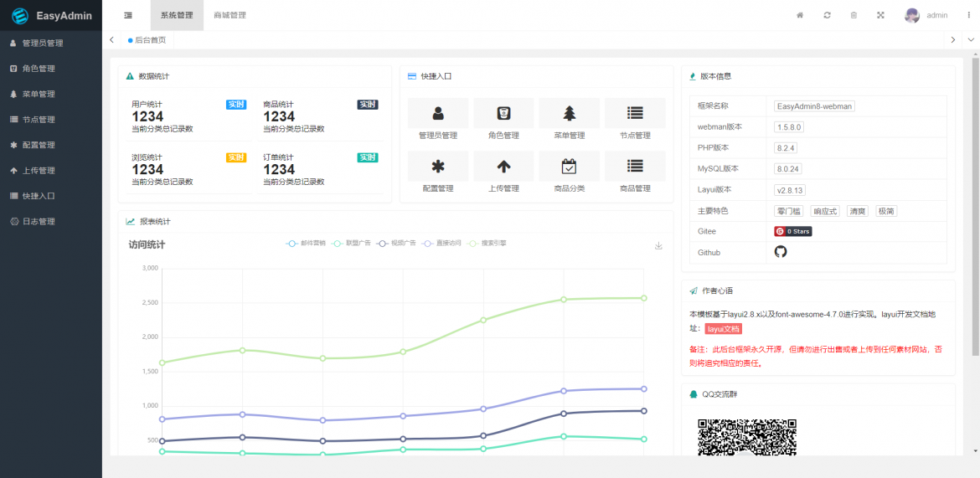Image resolution: width=980 pixels, height=478 pixels.
Task: Open 上传管理 quick entry arrow icon
Action: click(503, 167)
